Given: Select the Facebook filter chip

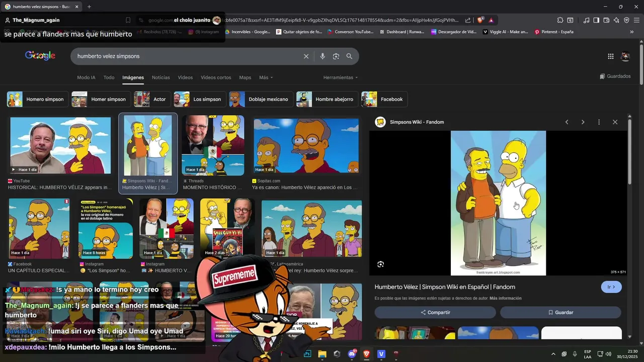Looking at the screenshot, I should [384, 99].
